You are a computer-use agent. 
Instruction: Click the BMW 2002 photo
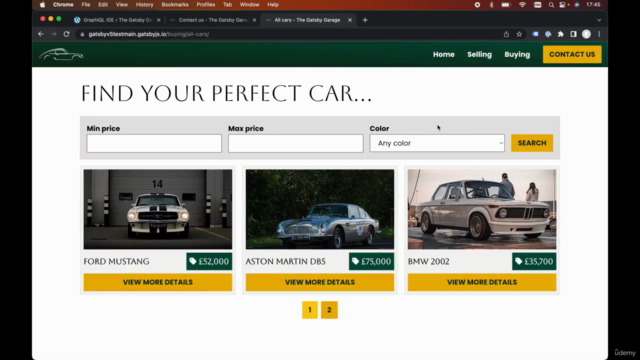tap(482, 209)
